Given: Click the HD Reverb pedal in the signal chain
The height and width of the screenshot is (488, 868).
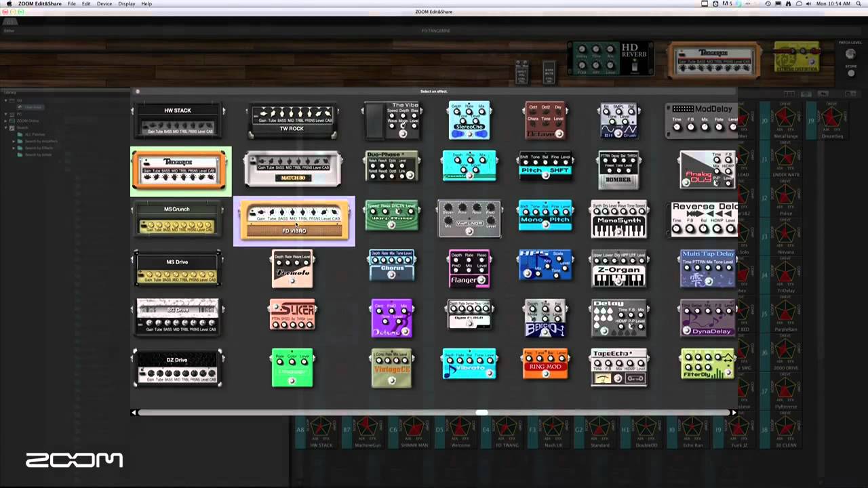Looking at the screenshot, I should (611, 59).
